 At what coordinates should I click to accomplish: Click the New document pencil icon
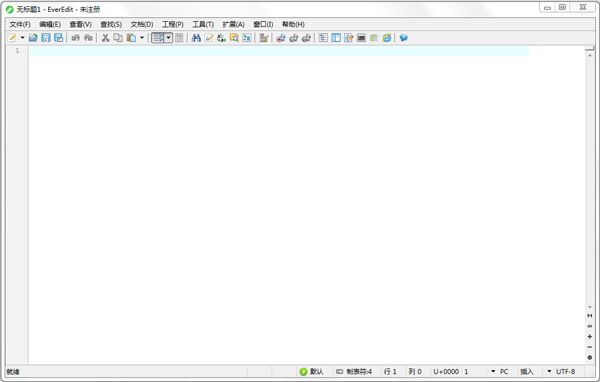[12, 38]
